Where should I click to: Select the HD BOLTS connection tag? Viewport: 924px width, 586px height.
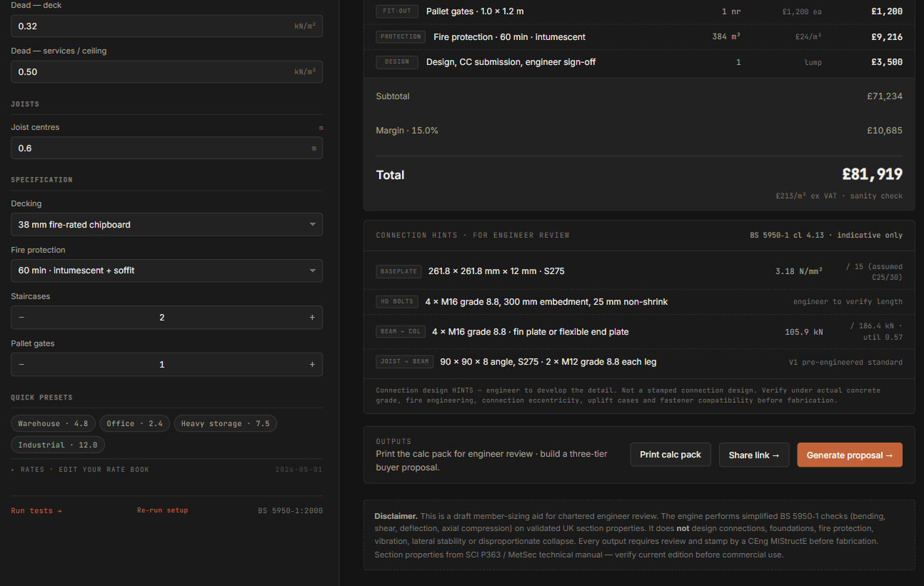pyautogui.click(x=397, y=301)
